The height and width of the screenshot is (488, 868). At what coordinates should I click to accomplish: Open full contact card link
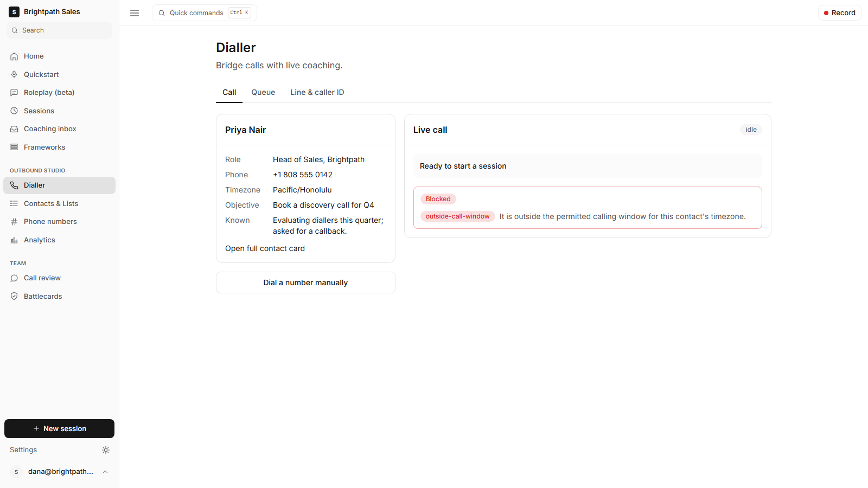[x=265, y=248]
